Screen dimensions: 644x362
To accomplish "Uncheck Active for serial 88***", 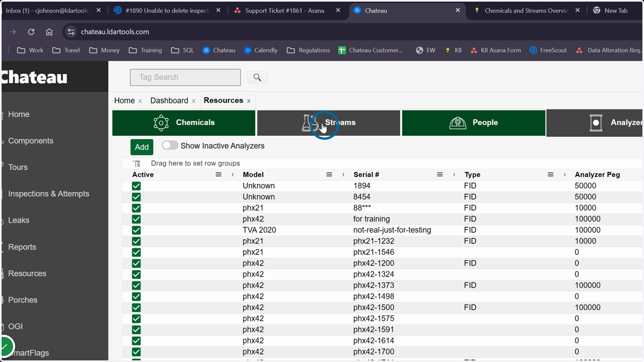I will click(x=136, y=208).
